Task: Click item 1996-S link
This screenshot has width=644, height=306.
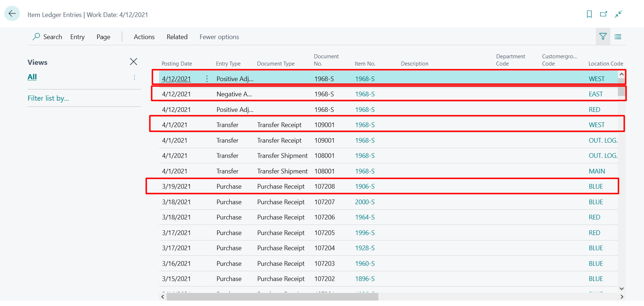Action: (365, 232)
